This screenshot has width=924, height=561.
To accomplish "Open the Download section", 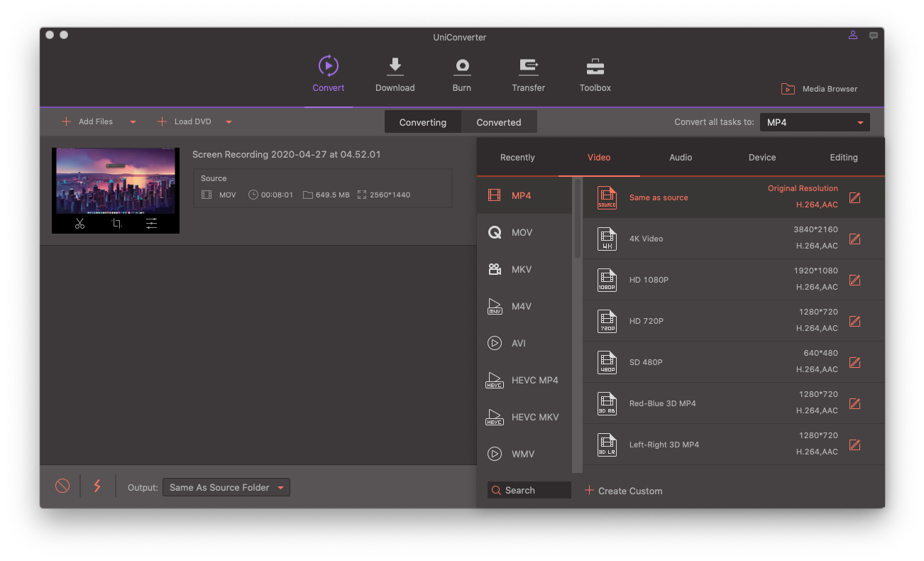I will pyautogui.click(x=395, y=75).
